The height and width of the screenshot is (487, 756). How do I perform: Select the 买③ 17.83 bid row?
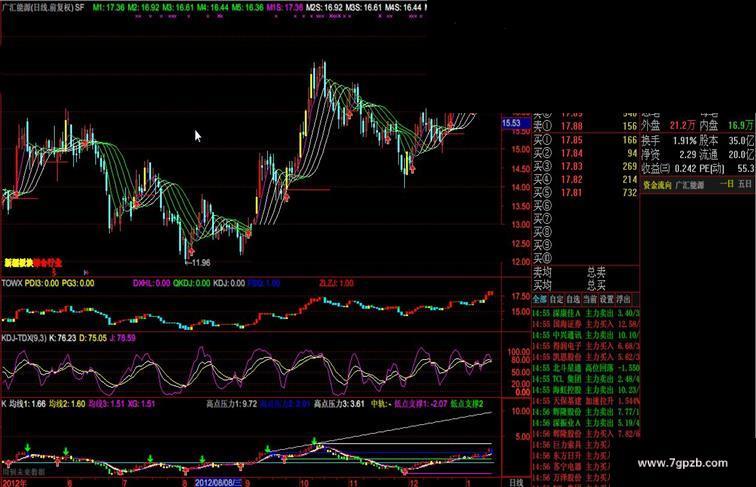click(x=585, y=166)
